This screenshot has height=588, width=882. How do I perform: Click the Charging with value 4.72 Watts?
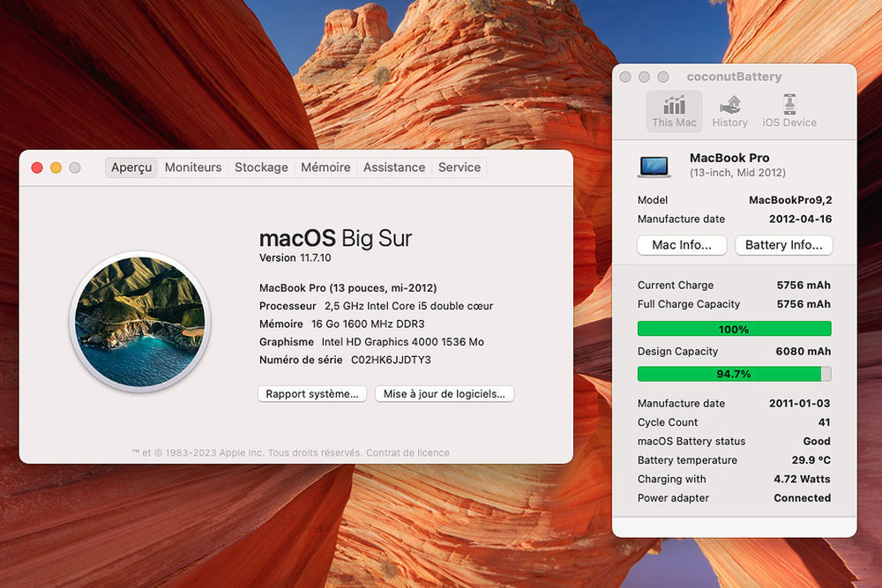[x=802, y=480]
